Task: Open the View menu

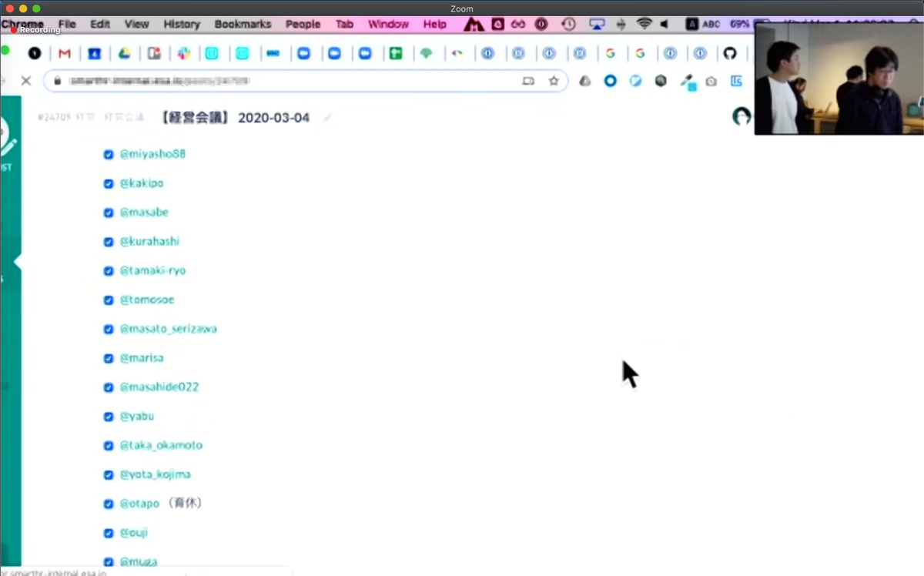Action: 137,25
